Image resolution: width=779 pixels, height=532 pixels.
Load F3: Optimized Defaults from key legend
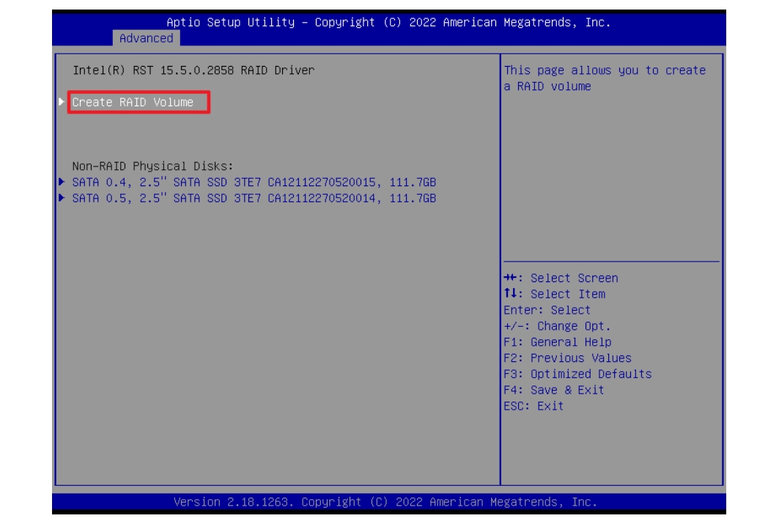(577, 374)
